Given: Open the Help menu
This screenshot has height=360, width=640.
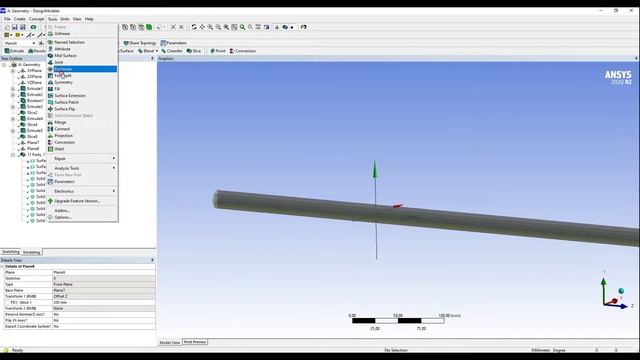Looking at the screenshot, I should click(x=89, y=19).
